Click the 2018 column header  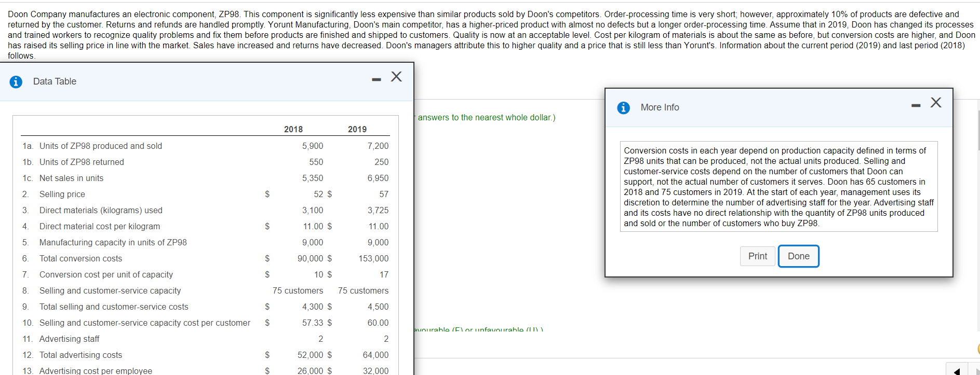293,130
